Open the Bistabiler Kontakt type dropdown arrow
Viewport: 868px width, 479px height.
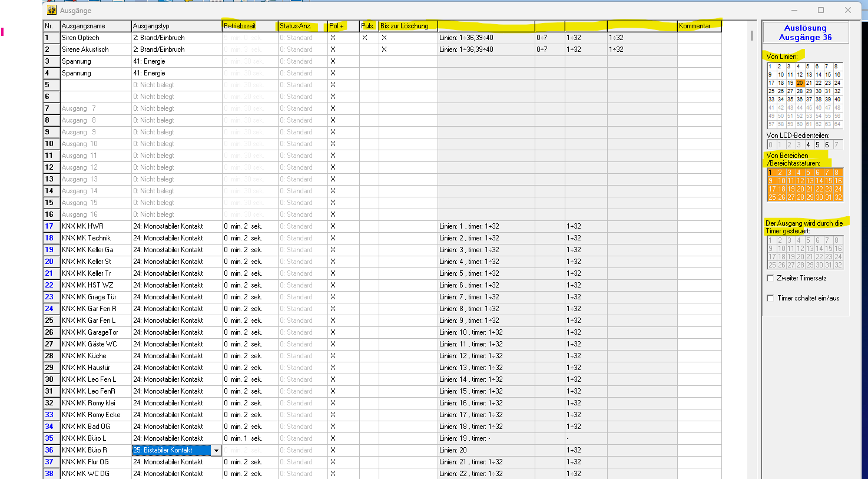(x=216, y=451)
